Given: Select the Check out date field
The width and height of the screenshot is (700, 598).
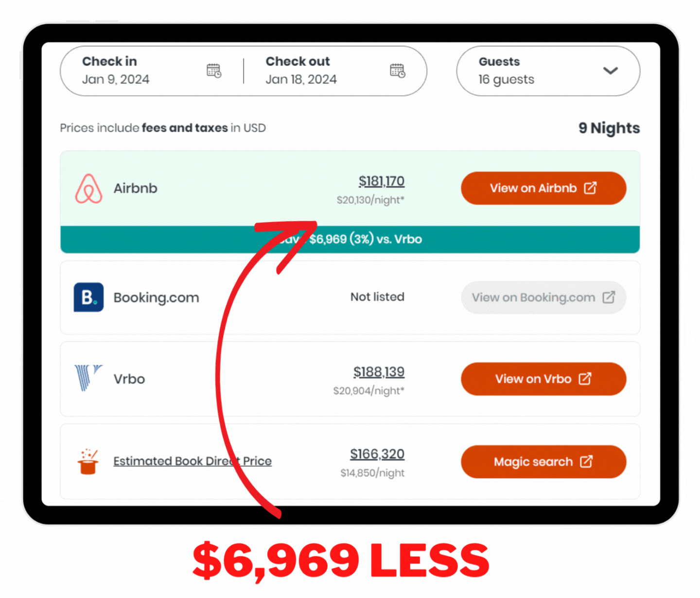Looking at the screenshot, I should [x=335, y=71].
